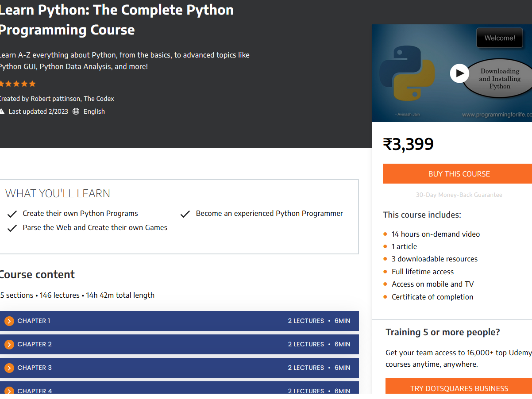Play the course preview video
The image size is (532, 399).
(x=459, y=73)
